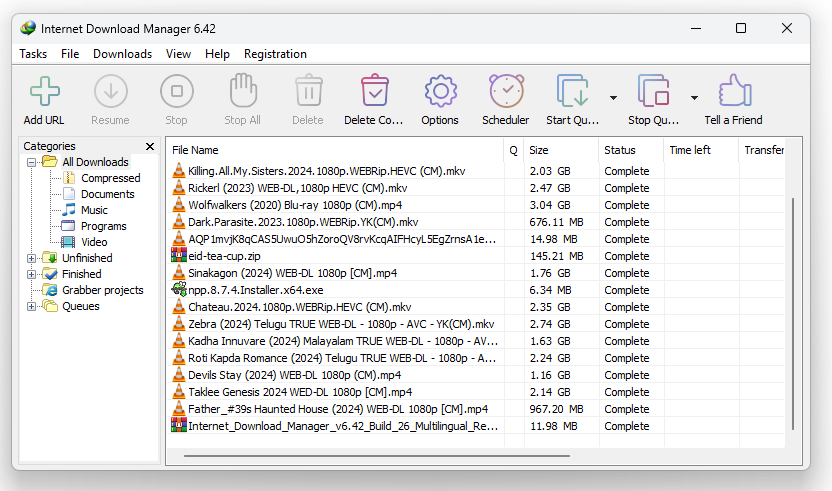The width and height of the screenshot is (832, 491).
Task: Select the Music category
Action: [94, 210]
